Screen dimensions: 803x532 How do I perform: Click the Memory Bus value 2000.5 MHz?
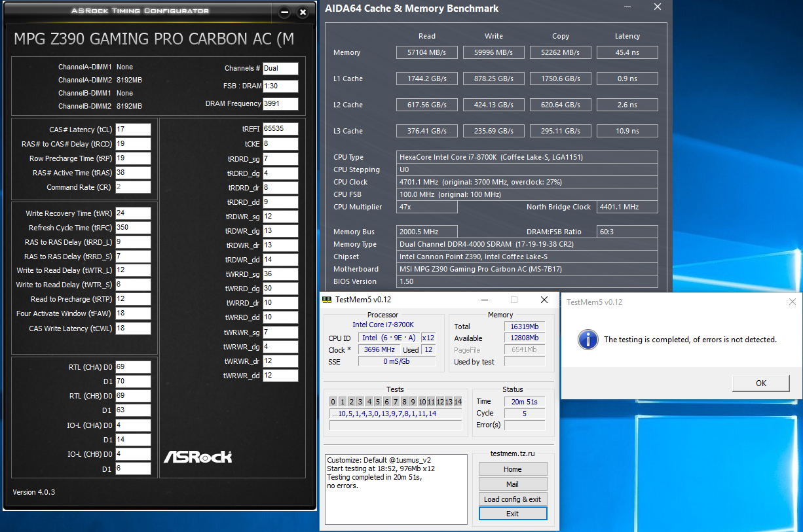tap(427, 232)
